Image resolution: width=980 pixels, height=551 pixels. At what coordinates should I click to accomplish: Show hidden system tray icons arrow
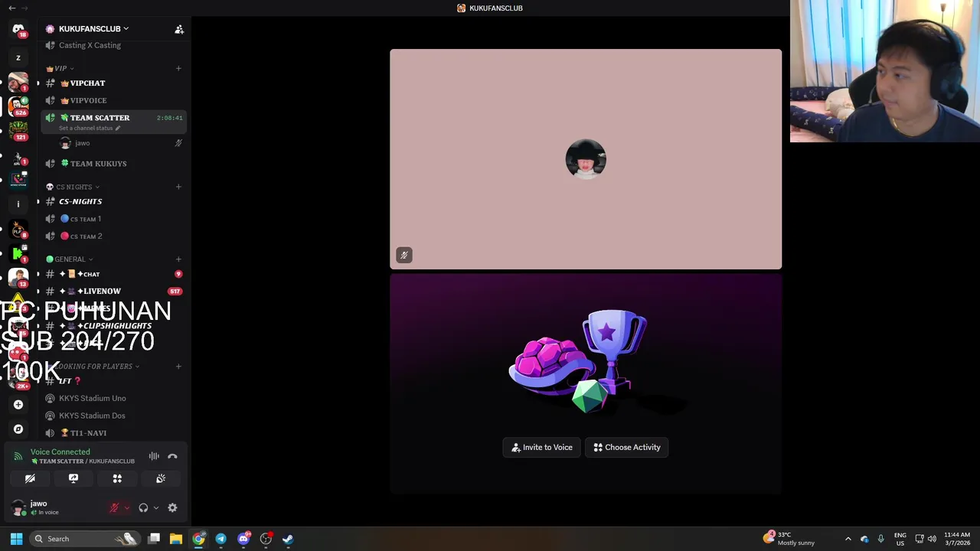pyautogui.click(x=848, y=539)
